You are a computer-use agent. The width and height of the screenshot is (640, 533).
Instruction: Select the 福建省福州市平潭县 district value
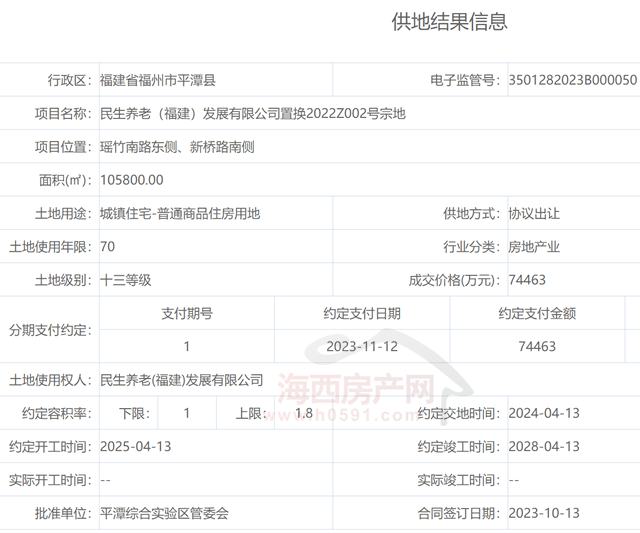158,80
